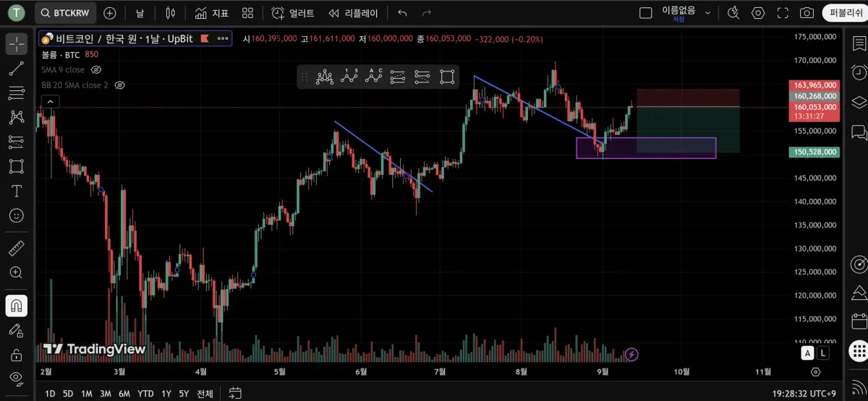Toggle magnet mode in left toolbar

click(16, 306)
